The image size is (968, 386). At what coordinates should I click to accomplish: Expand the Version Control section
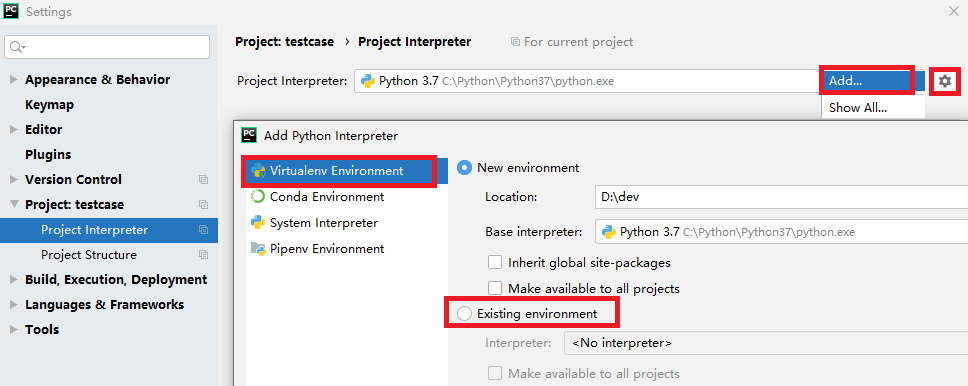pyautogui.click(x=14, y=180)
